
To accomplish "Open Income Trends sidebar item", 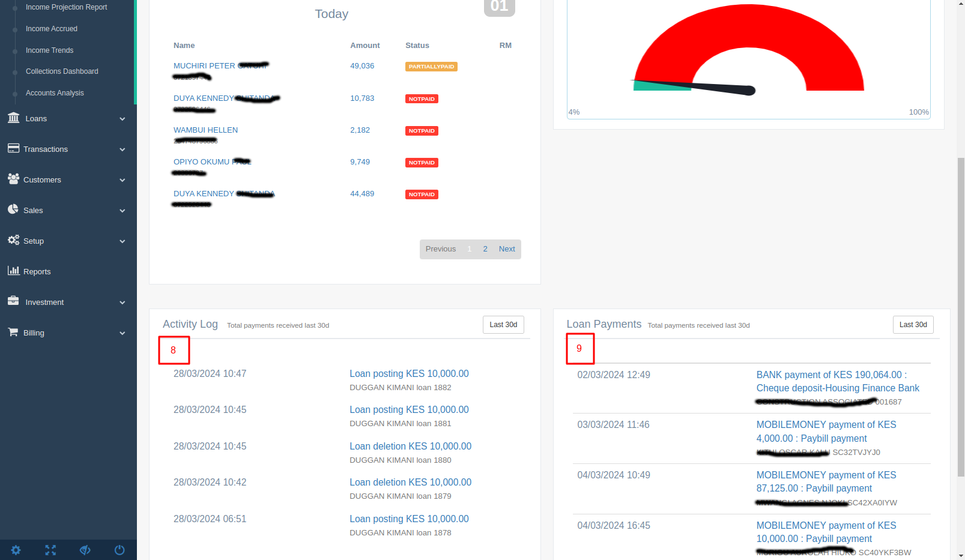I will (x=49, y=50).
